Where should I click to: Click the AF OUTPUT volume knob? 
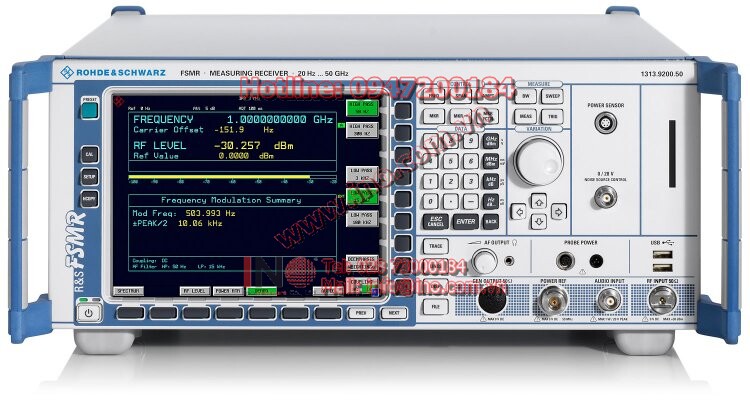[484, 261]
